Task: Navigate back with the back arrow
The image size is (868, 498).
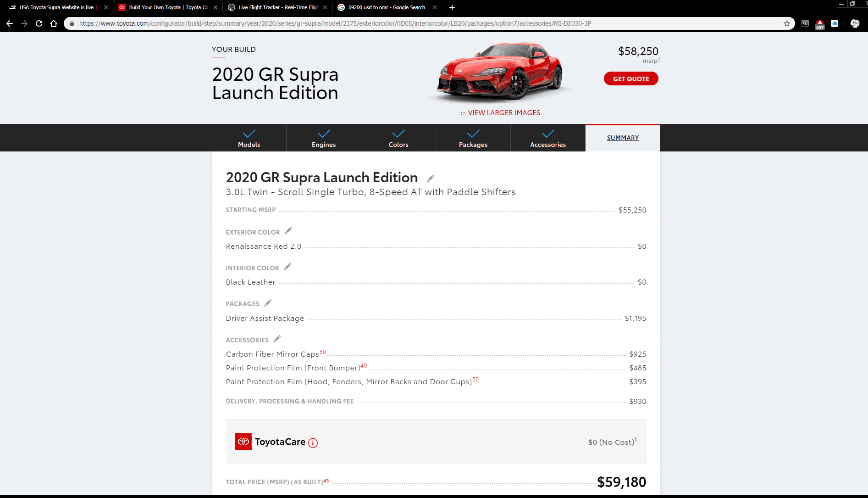Action: (10, 23)
